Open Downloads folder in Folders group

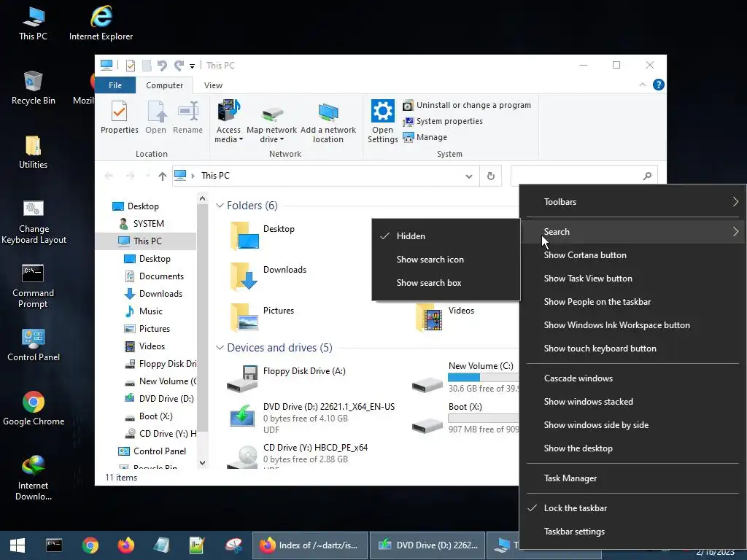pos(268,276)
